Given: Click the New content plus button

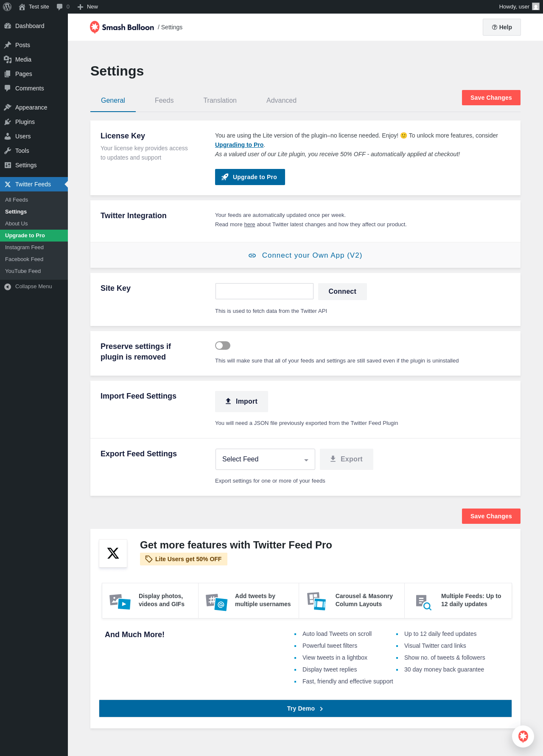Looking at the screenshot, I should [88, 7].
